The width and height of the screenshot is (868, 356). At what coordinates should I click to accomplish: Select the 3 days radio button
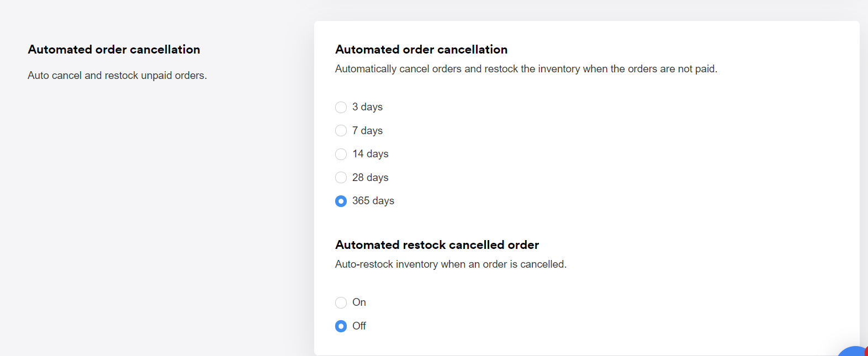(341, 107)
